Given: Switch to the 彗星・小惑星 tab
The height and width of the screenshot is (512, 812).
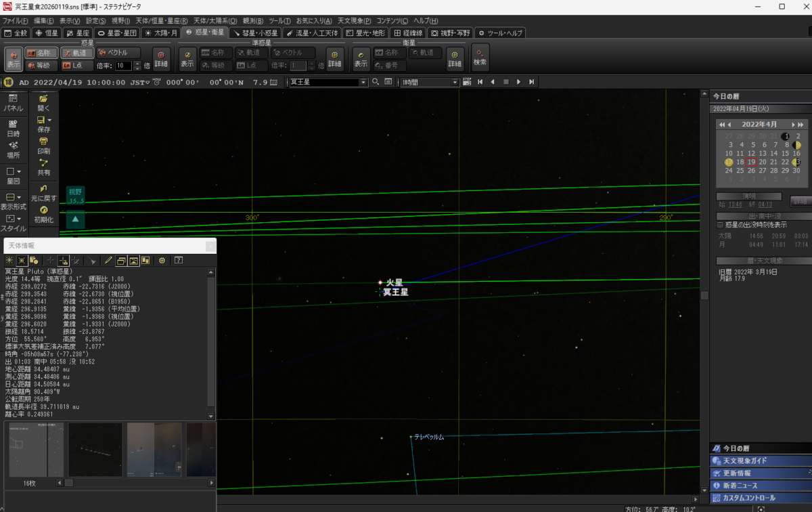Looking at the screenshot, I should pyautogui.click(x=255, y=33).
